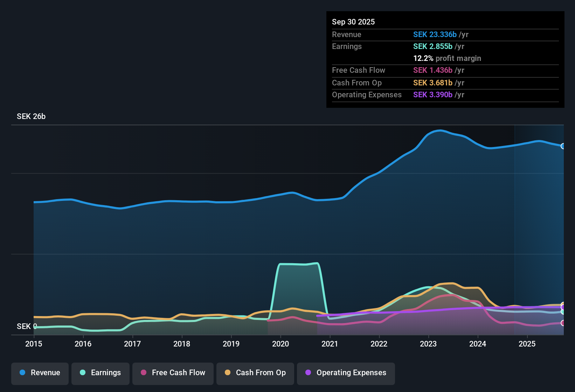Image resolution: width=575 pixels, height=392 pixels.
Task: Toggle the Operating Expenses series off
Action: 346,373
